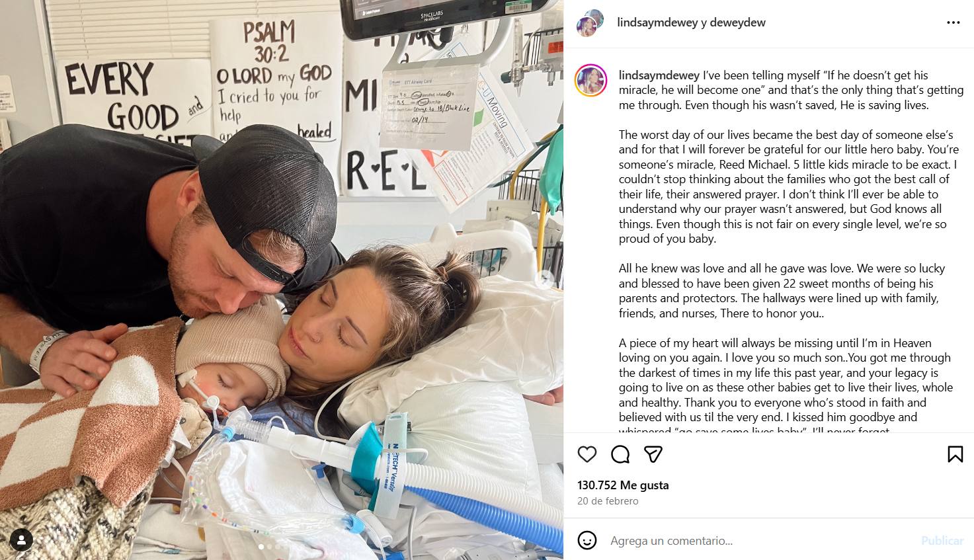
Task: Advance to next photo with carousel arrow
Action: (x=544, y=280)
